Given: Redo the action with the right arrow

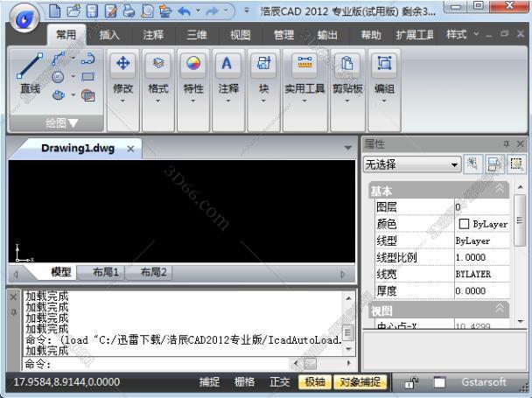Looking at the screenshot, I should coord(213,11).
